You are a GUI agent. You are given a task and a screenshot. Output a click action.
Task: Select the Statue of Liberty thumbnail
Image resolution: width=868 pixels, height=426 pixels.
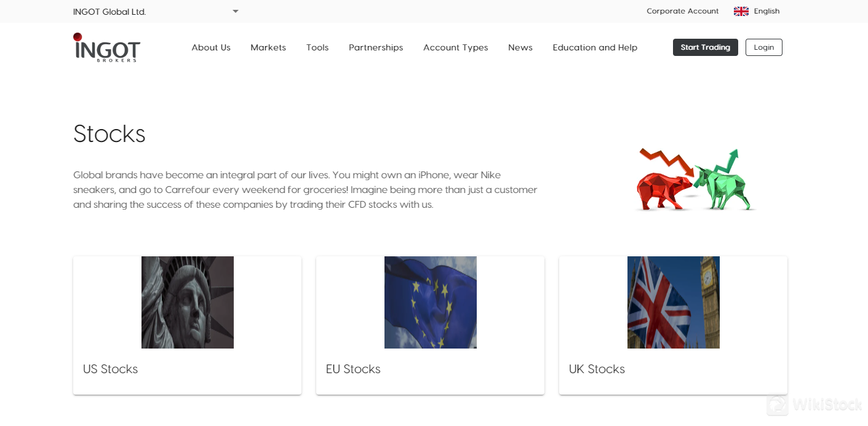click(x=188, y=302)
